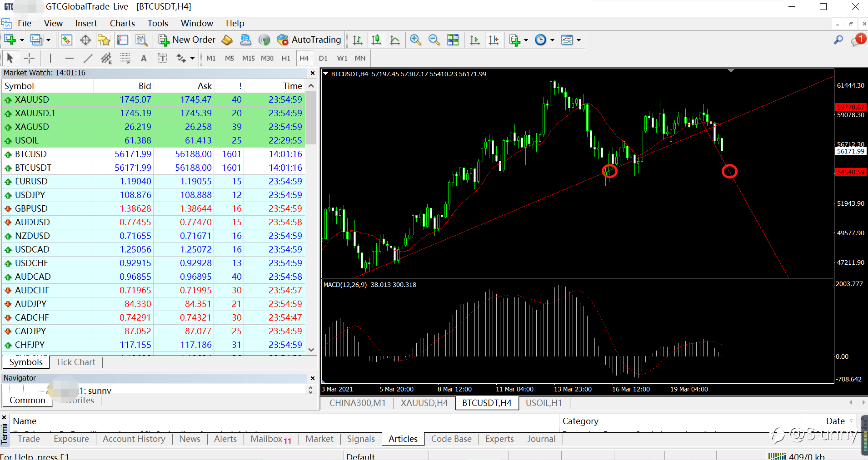Switch timeframe to D1
Screen dimensions: 868x460
pyautogui.click(x=323, y=58)
